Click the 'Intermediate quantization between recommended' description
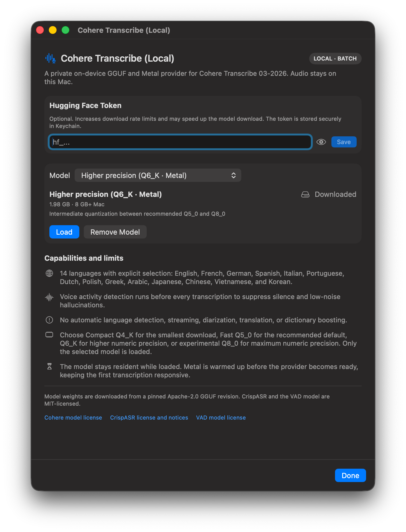Image resolution: width=406 pixels, height=532 pixels. (137, 214)
